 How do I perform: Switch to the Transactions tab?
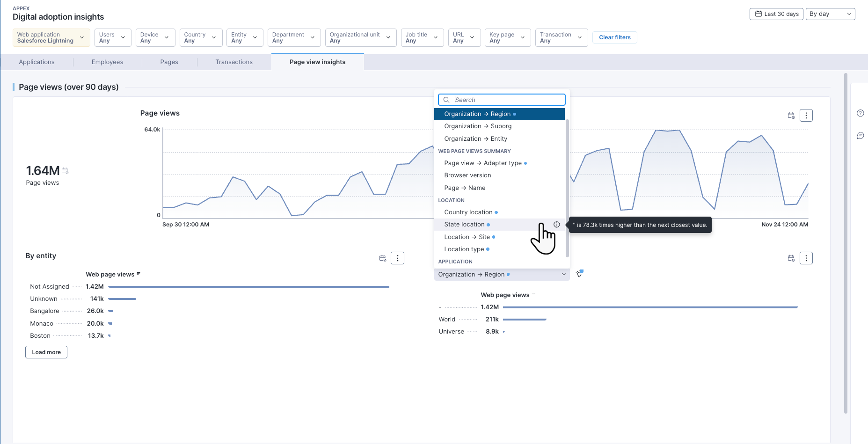[x=234, y=62]
